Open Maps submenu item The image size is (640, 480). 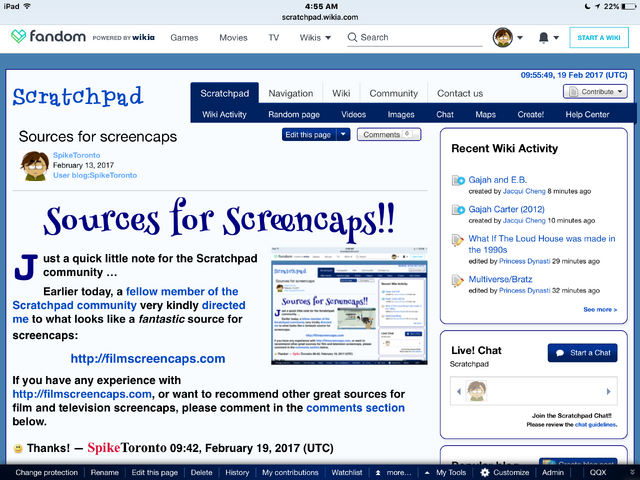[485, 115]
